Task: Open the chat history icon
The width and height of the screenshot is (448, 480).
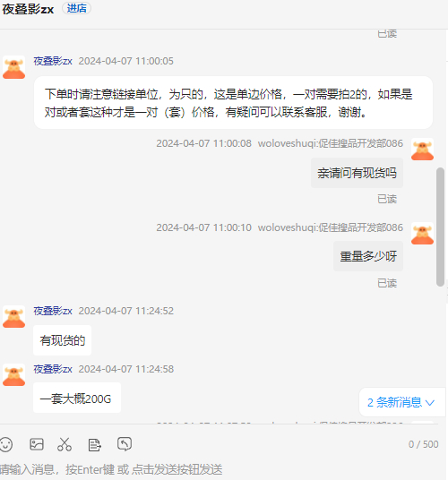Action: coord(125,444)
